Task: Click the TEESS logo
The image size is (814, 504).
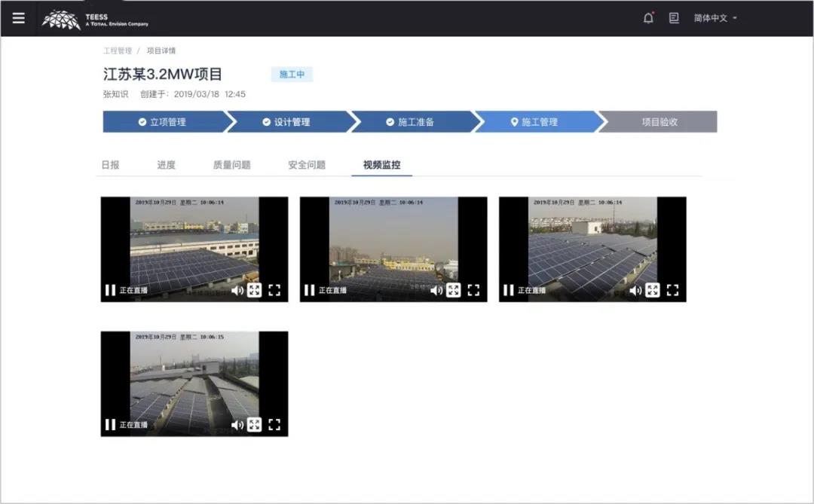Action: click(x=94, y=19)
